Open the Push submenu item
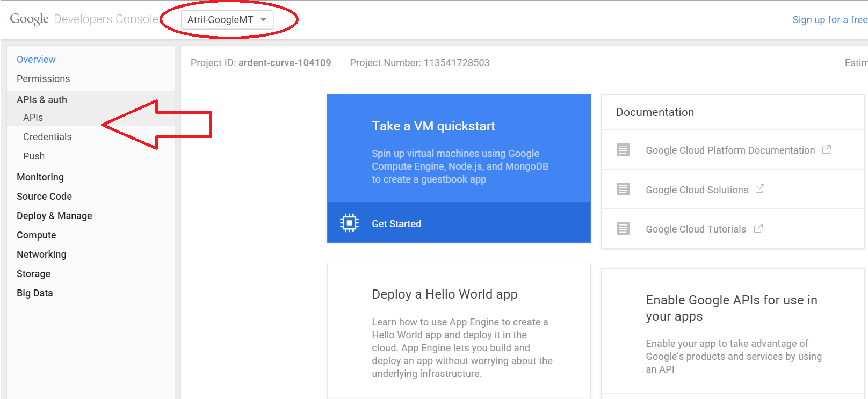Image resolution: width=868 pixels, height=399 pixels. (34, 156)
